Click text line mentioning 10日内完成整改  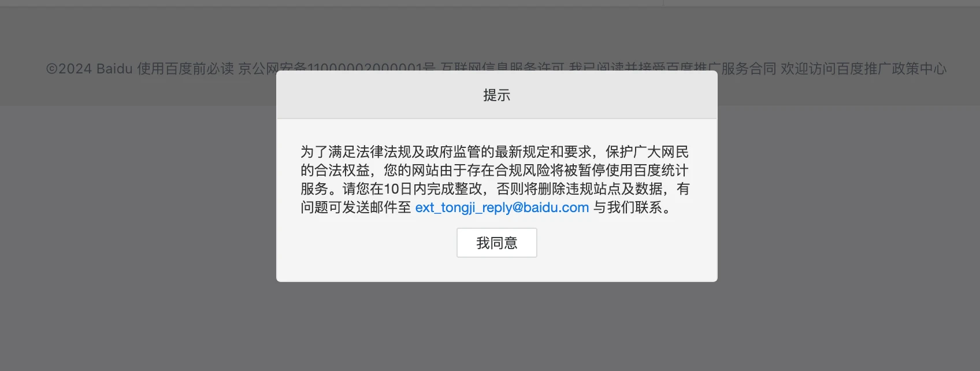(495, 189)
